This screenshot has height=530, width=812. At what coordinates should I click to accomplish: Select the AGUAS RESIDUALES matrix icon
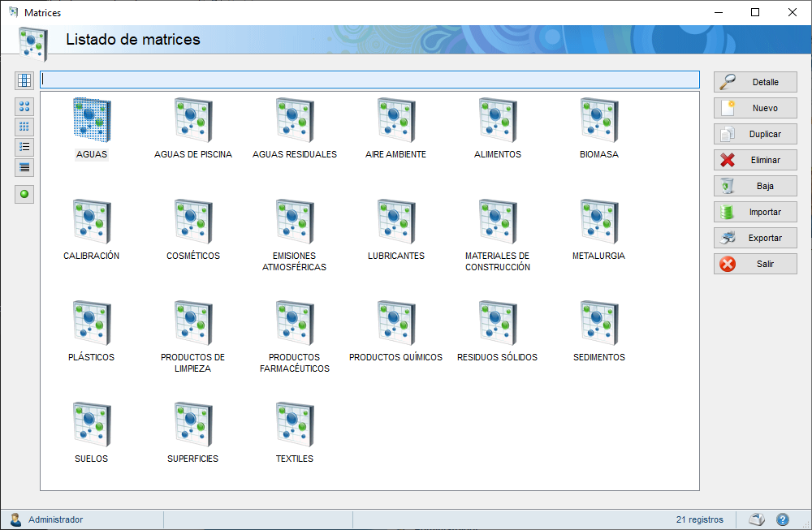pos(295,120)
